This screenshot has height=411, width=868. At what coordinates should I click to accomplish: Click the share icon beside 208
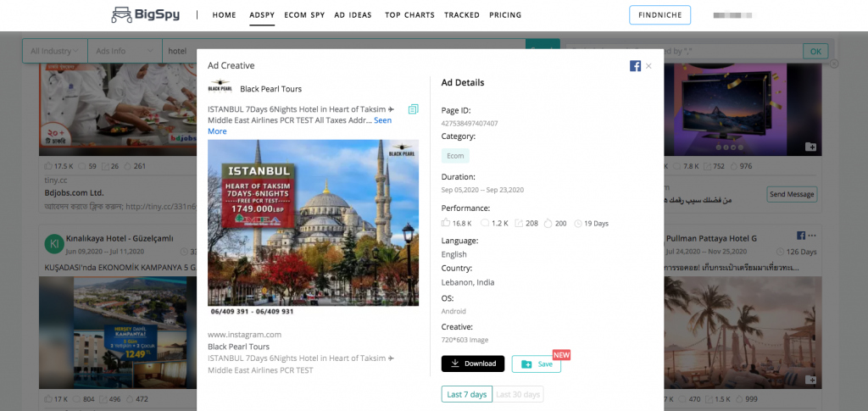[518, 224]
